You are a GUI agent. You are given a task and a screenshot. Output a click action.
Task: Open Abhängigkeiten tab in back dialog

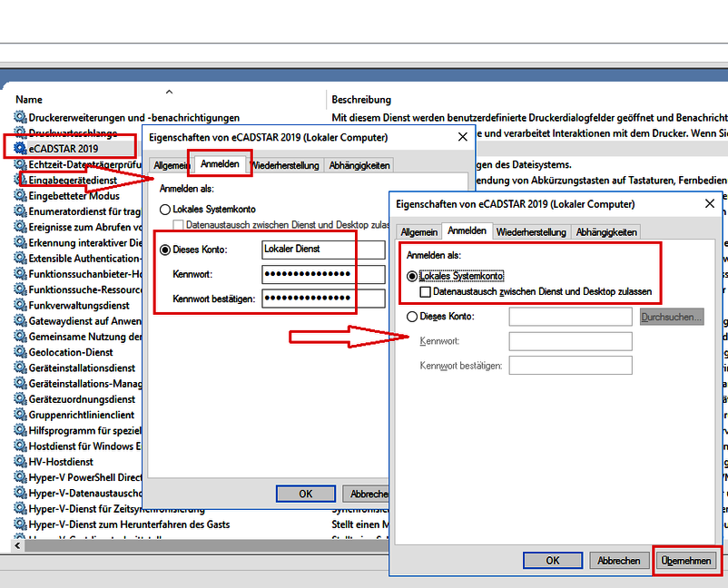[359, 165]
